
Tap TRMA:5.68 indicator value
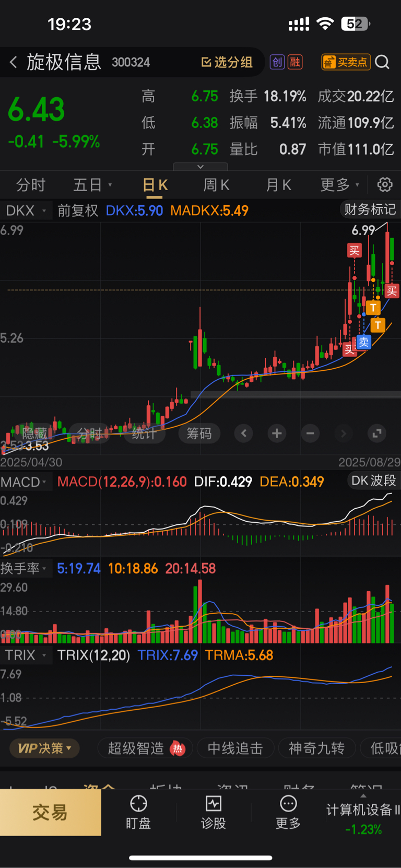(239, 655)
